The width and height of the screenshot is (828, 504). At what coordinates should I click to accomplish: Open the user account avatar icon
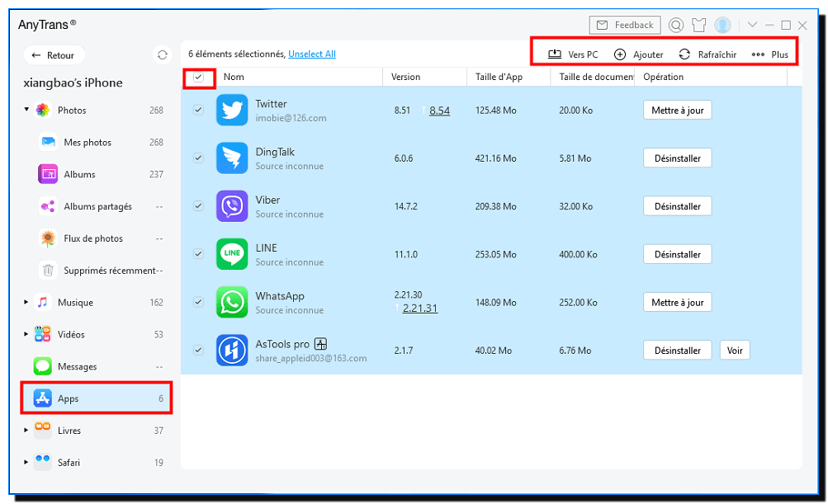723,26
